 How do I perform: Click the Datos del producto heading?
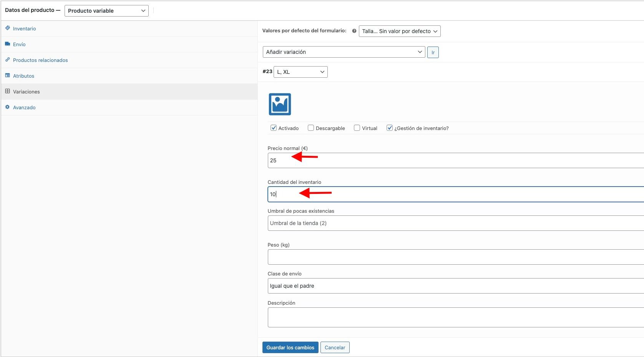[32, 10]
